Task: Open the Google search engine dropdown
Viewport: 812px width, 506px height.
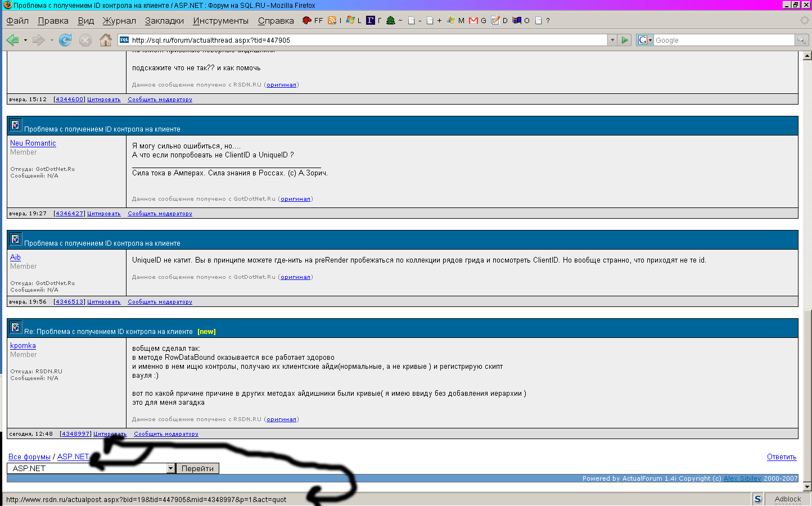Action: click(645, 40)
